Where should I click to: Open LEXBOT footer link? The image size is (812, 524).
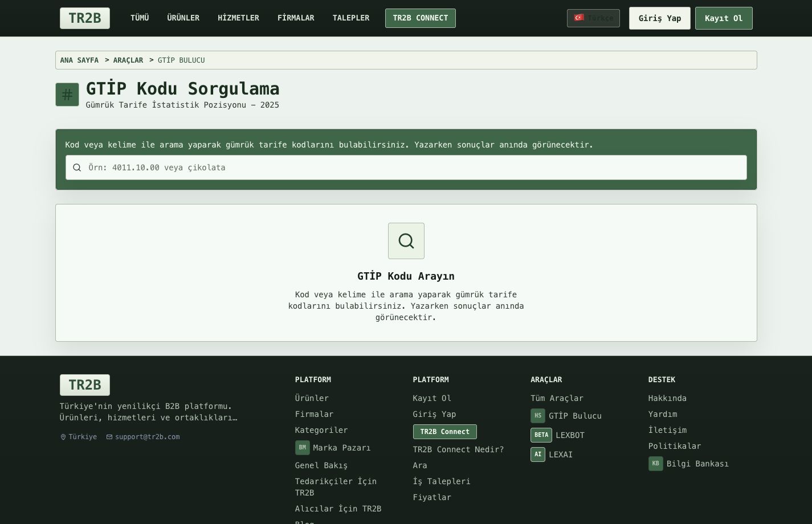pyautogui.click(x=570, y=435)
